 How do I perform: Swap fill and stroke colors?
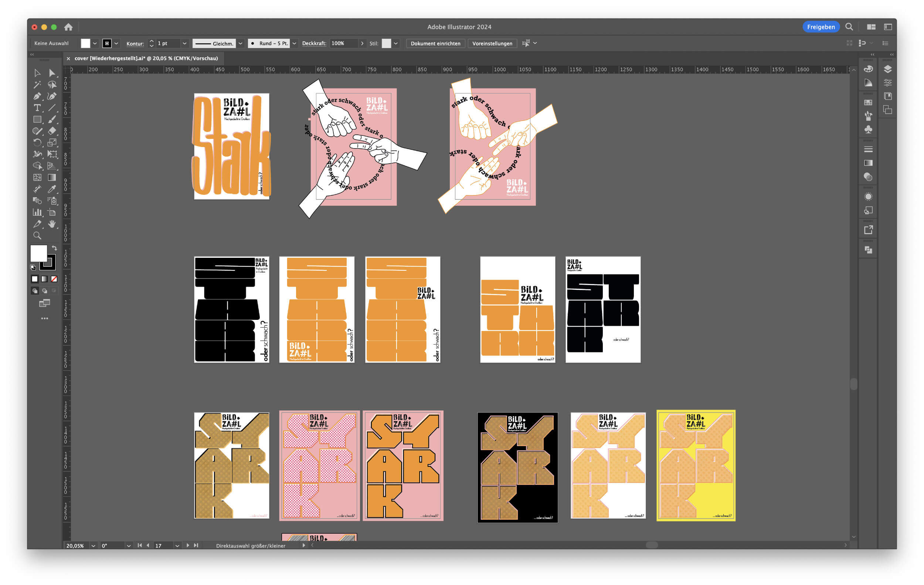coord(54,248)
